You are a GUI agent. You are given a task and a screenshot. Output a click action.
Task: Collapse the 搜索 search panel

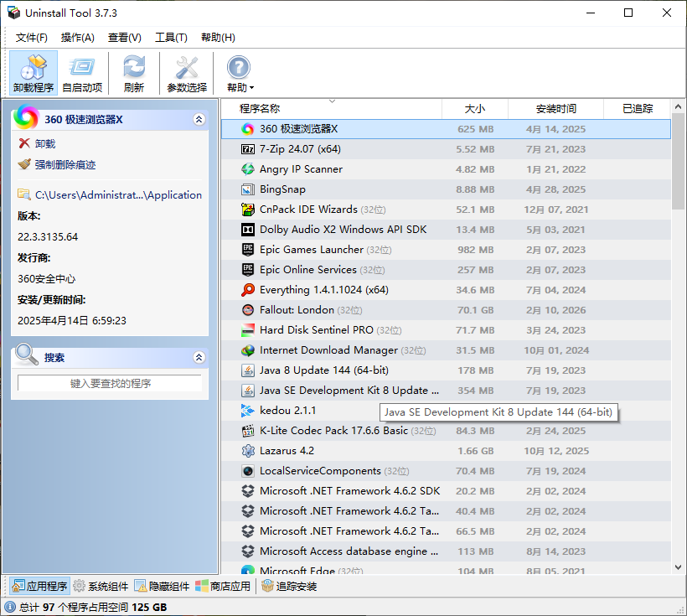[x=199, y=357]
